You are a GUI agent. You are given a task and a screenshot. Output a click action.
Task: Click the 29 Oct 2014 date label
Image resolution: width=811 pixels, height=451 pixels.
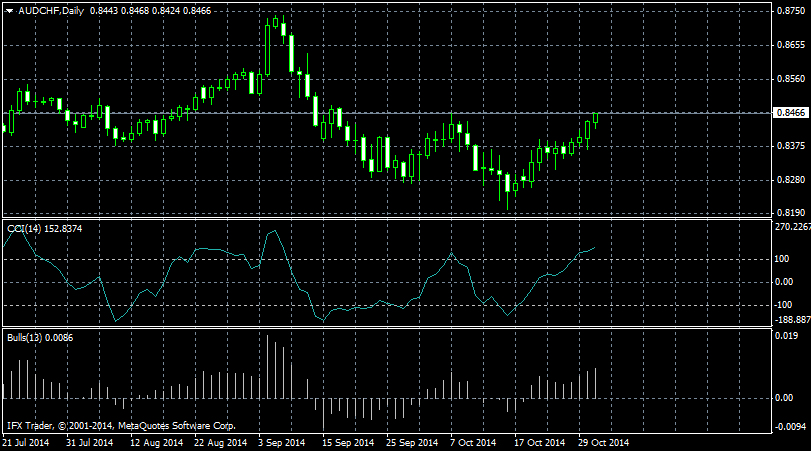tap(604, 442)
